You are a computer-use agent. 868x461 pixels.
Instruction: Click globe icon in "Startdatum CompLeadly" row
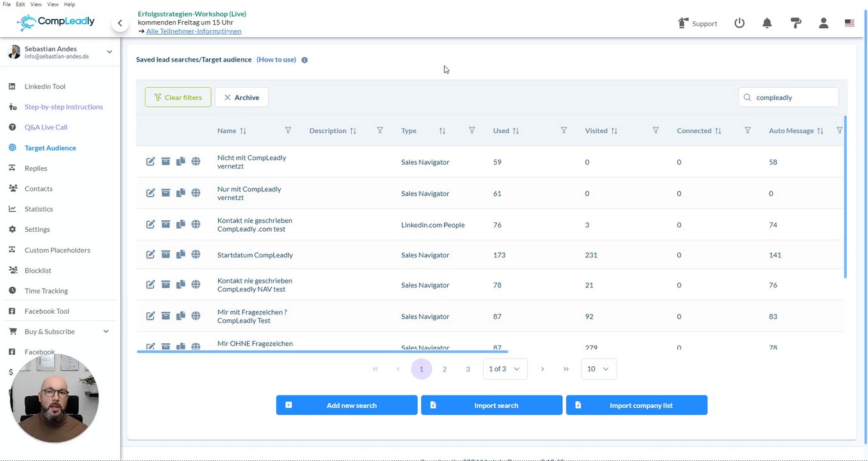[x=196, y=255]
